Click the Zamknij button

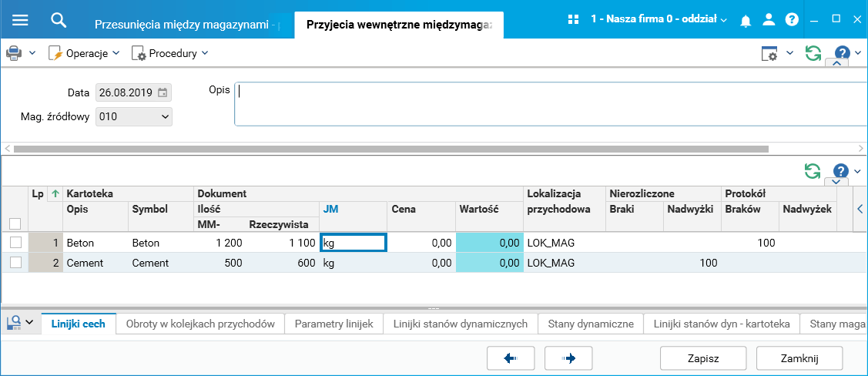799,358
